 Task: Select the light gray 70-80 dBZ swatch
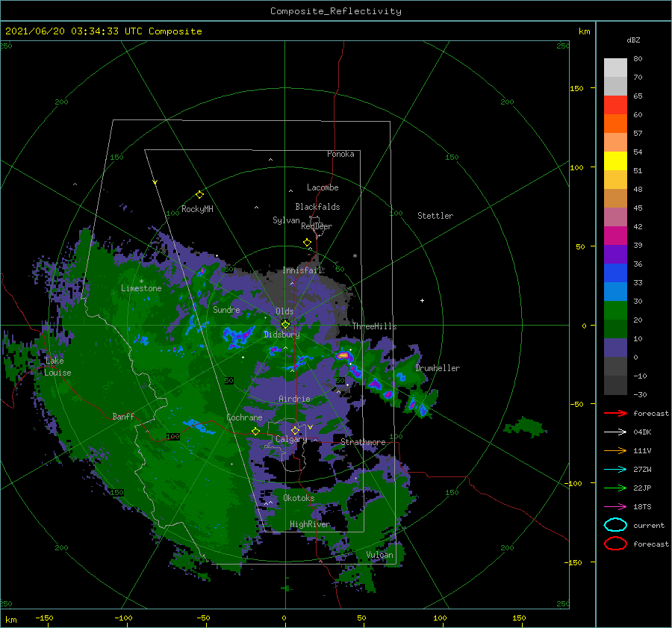[x=615, y=68]
